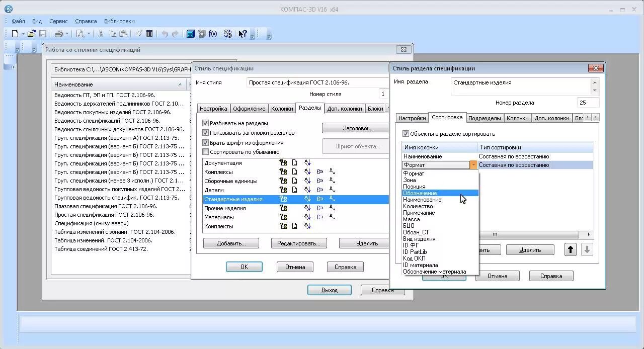Click Отмена in section style dialog
Screen dimensions: 644x349
pos(497,276)
